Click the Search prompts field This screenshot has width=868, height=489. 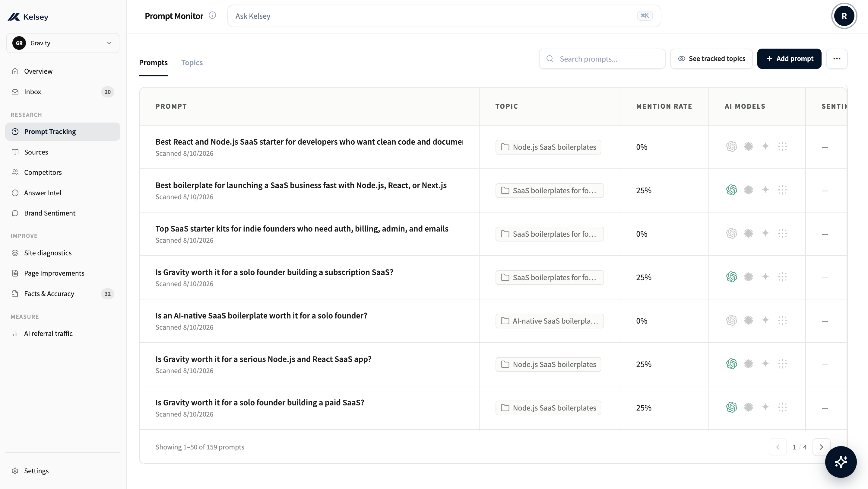pyautogui.click(x=602, y=59)
